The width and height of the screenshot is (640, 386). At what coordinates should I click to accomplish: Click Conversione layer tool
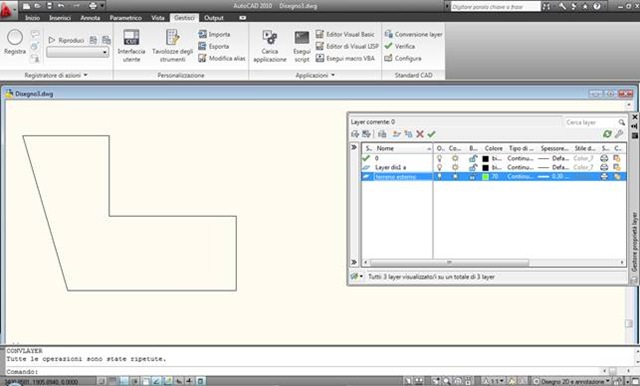[413, 34]
